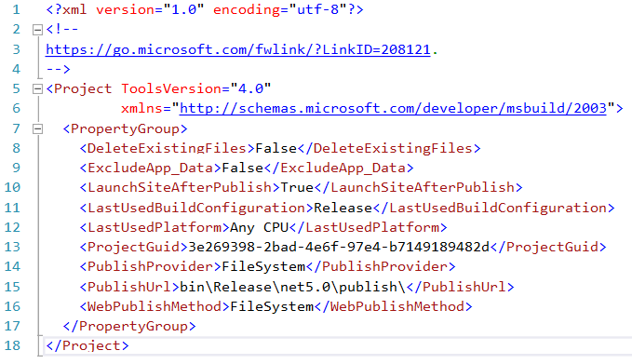Click the bin\Release\net5.0\publish\ path value
The height and width of the screenshot is (364, 632).
click(292, 287)
